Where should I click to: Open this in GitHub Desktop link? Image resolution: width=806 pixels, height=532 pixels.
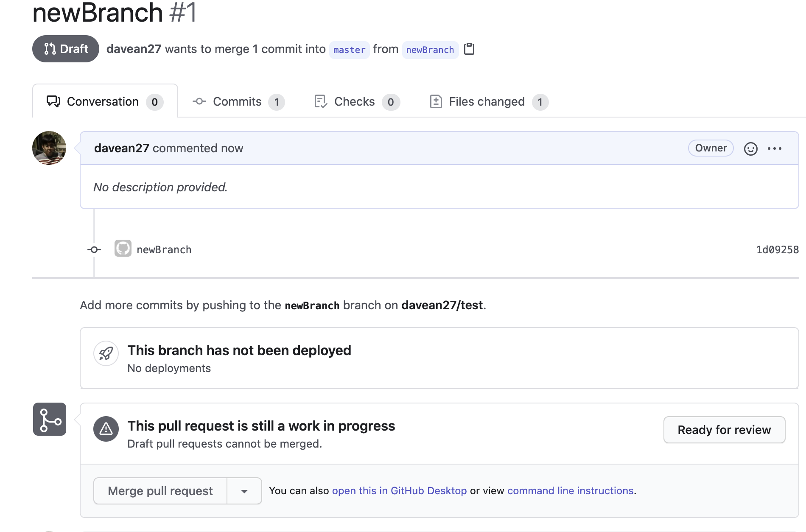[399, 490]
